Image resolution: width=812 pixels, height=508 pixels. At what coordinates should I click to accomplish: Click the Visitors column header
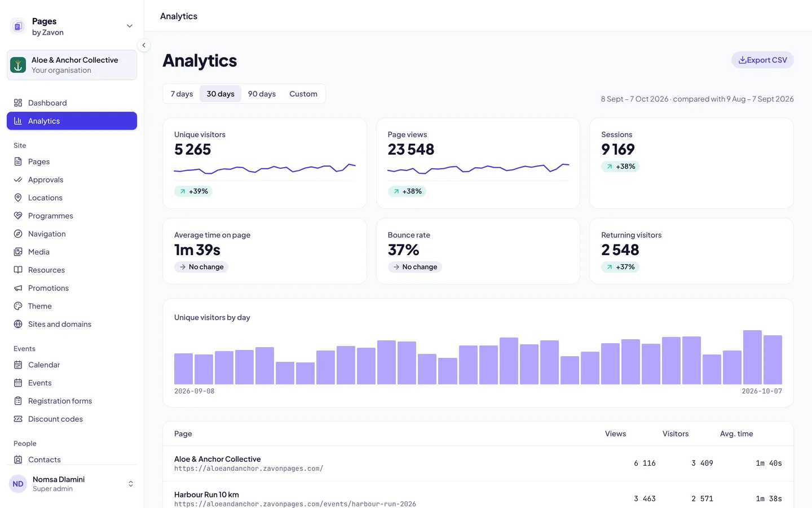click(676, 433)
